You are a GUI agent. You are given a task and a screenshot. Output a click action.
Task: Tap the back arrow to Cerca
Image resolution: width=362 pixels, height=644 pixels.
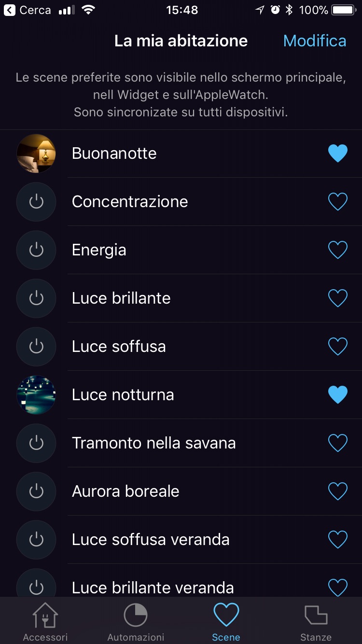coord(10,10)
